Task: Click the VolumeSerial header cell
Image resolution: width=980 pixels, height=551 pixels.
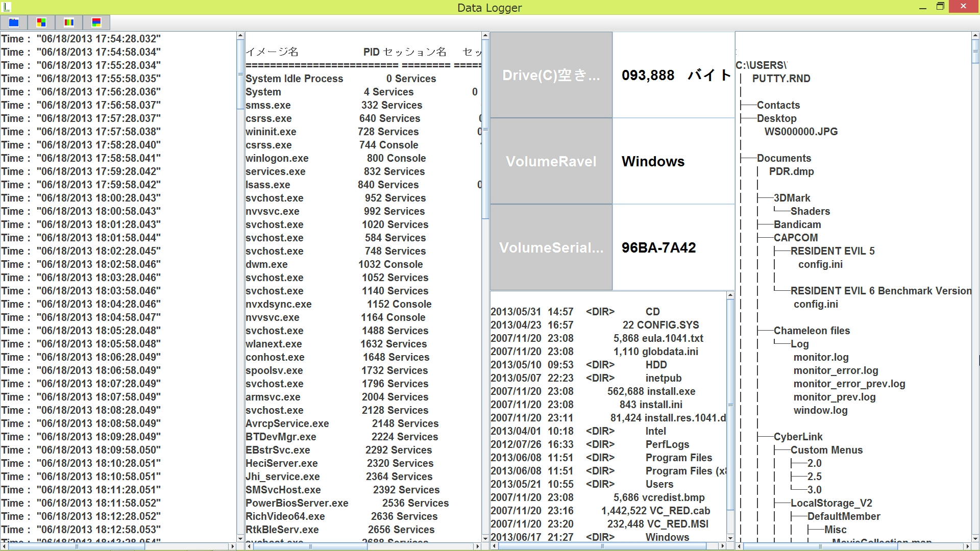Action: click(x=551, y=247)
